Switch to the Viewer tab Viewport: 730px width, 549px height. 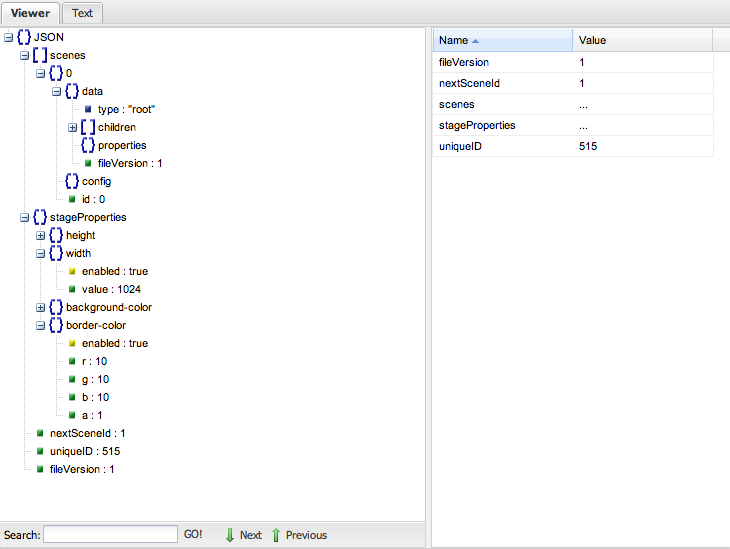point(30,13)
